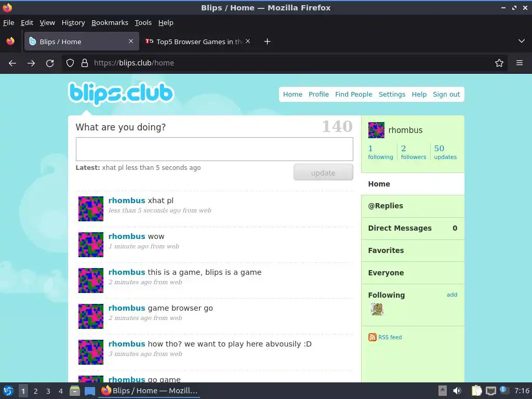The height and width of the screenshot is (399, 532).
Task: Open volume speaker icon in system tray
Action: [x=457, y=391]
